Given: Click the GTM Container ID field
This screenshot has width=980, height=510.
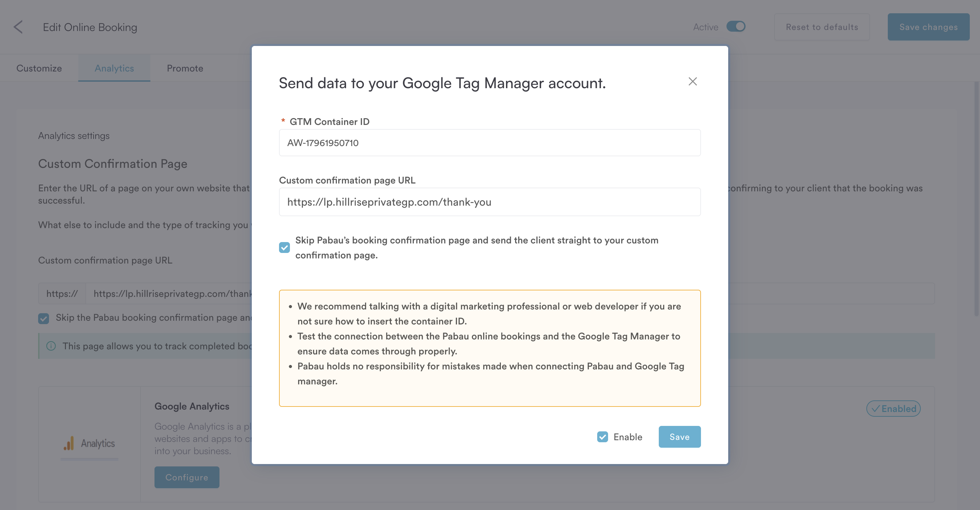Looking at the screenshot, I should [x=490, y=143].
